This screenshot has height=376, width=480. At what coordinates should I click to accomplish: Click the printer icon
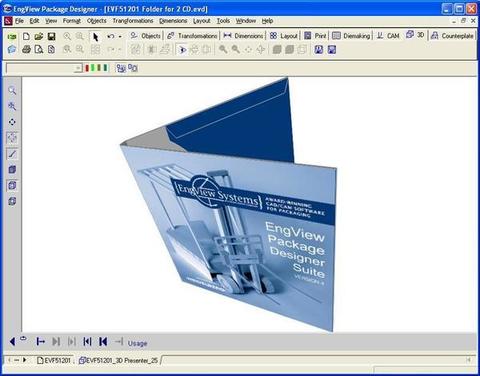click(26, 50)
